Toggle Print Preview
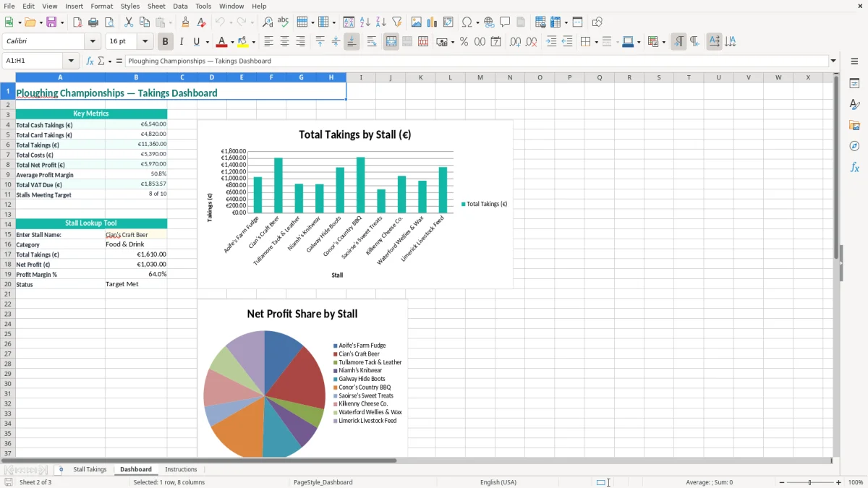The width and height of the screenshot is (868, 488). [x=109, y=22]
